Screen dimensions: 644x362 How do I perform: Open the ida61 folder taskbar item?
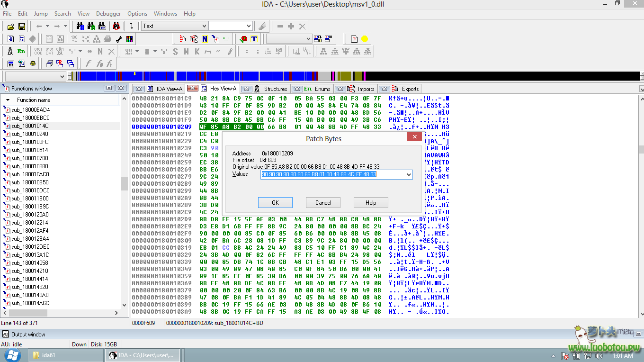click(x=66, y=355)
